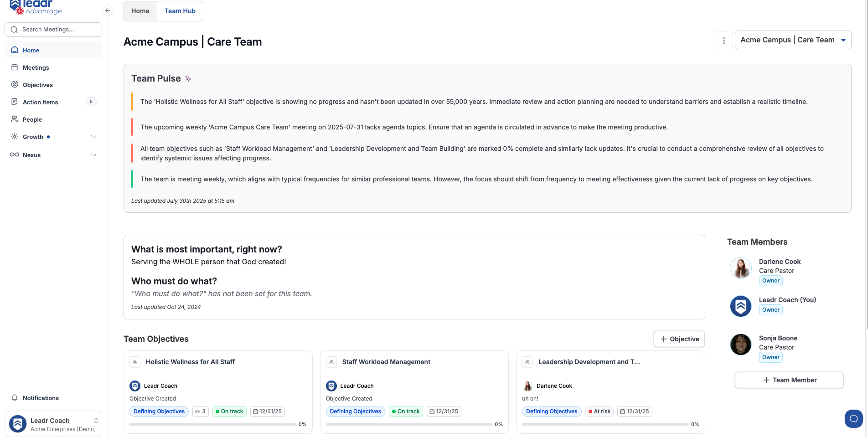The height and width of the screenshot is (437, 868).
Task: Open Action Items in the sidebar
Action: pos(53,102)
